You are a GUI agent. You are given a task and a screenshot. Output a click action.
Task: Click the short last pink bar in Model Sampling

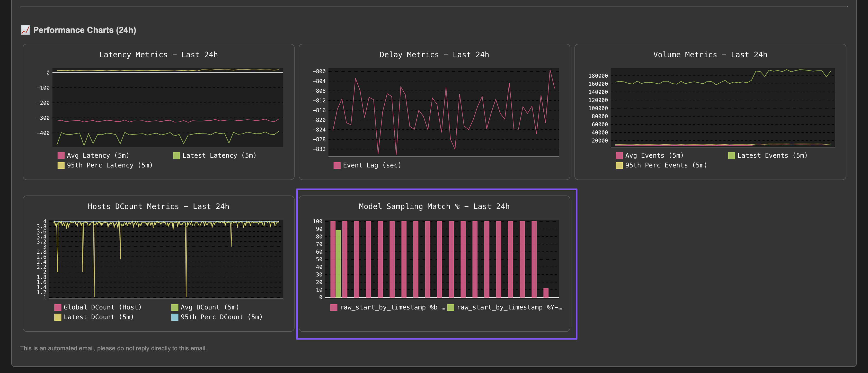546,292
